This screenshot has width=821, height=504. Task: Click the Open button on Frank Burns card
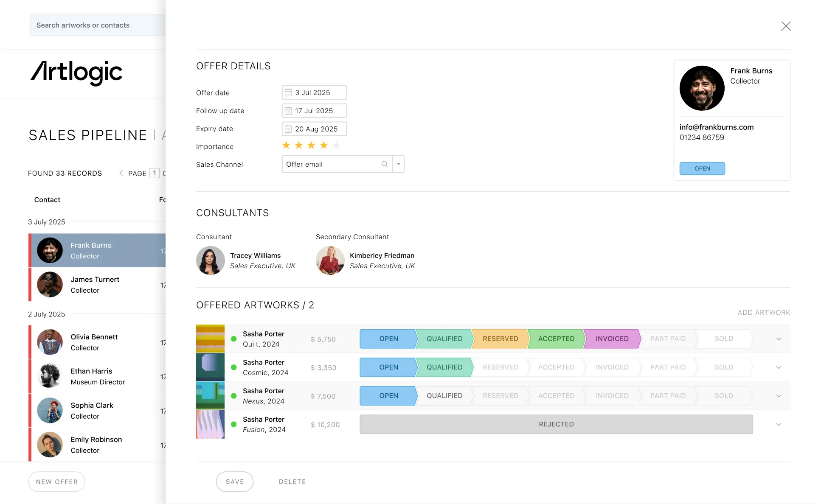[702, 168]
